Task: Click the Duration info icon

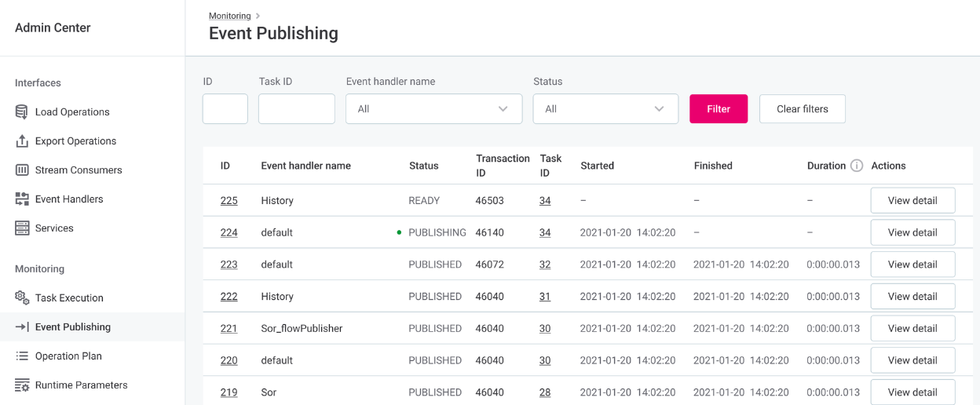Action: [857, 166]
